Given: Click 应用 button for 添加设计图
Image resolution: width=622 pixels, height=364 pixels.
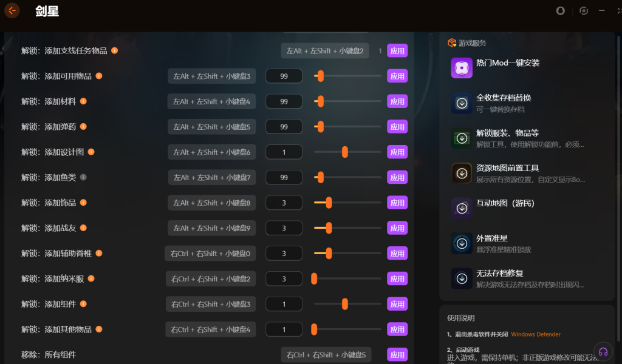Looking at the screenshot, I should tap(397, 152).
